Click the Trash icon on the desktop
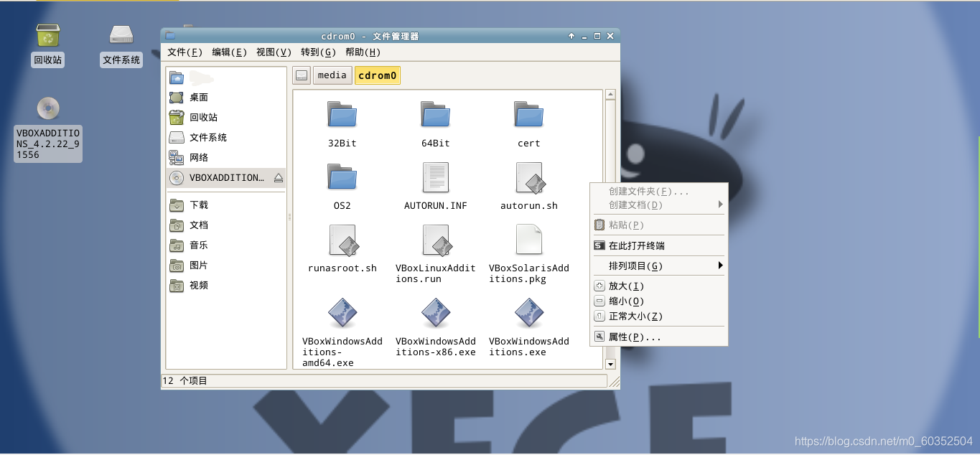The image size is (980, 455). (x=48, y=34)
